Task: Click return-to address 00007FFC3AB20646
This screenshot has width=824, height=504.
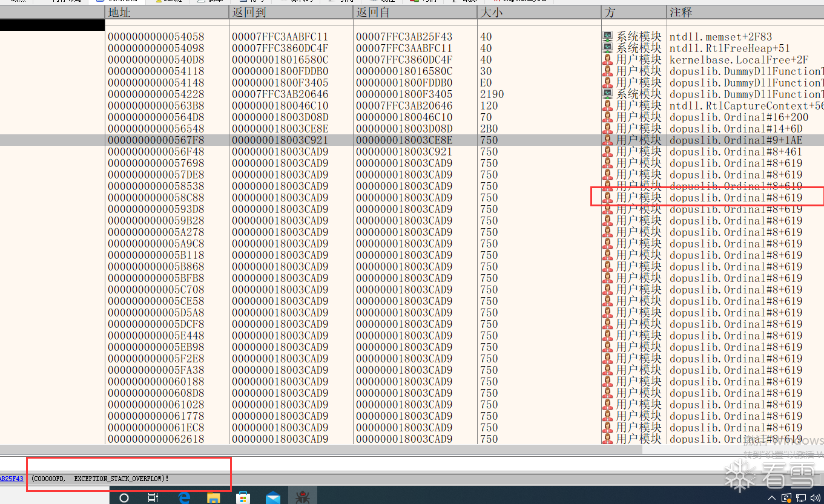Action: point(280,94)
